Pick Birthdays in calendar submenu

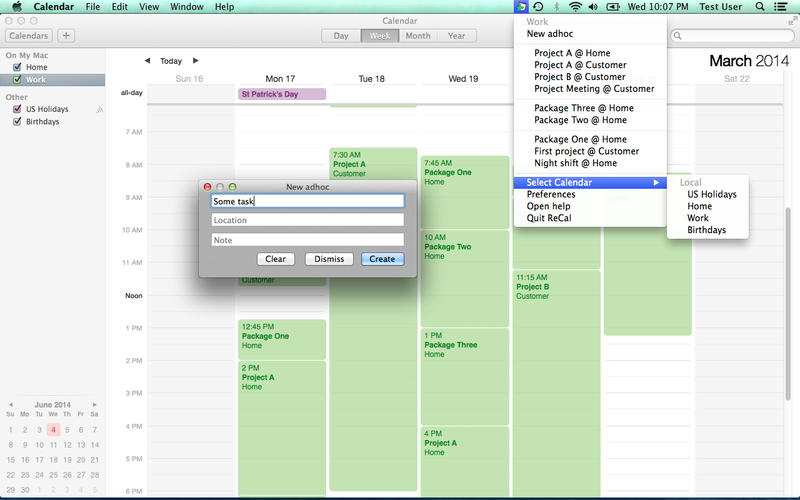point(708,230)
